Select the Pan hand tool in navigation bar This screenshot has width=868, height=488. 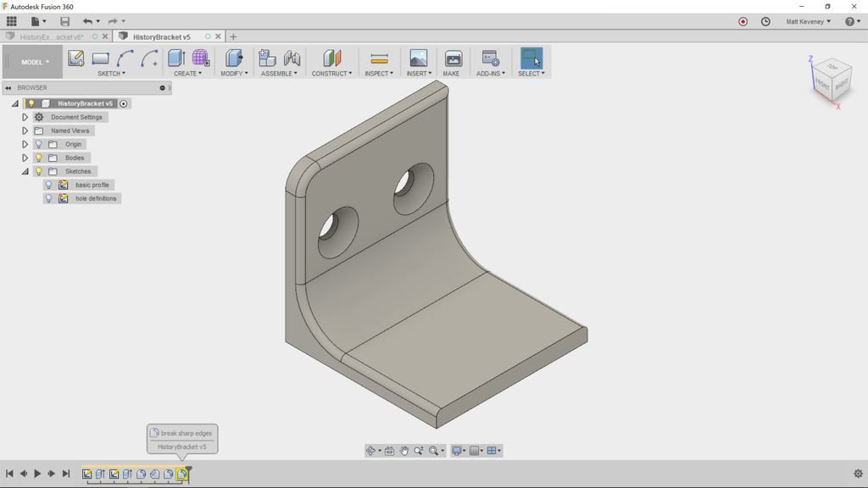(404, 451)
